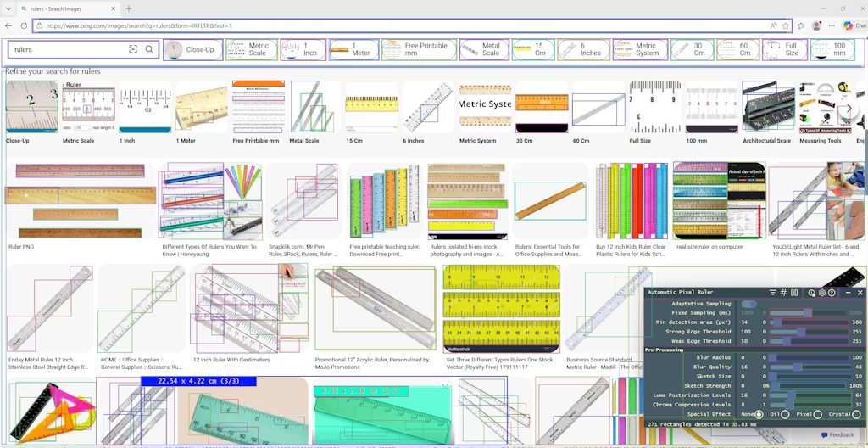Select the Close-Up suggestion chip

click(193, 49)
